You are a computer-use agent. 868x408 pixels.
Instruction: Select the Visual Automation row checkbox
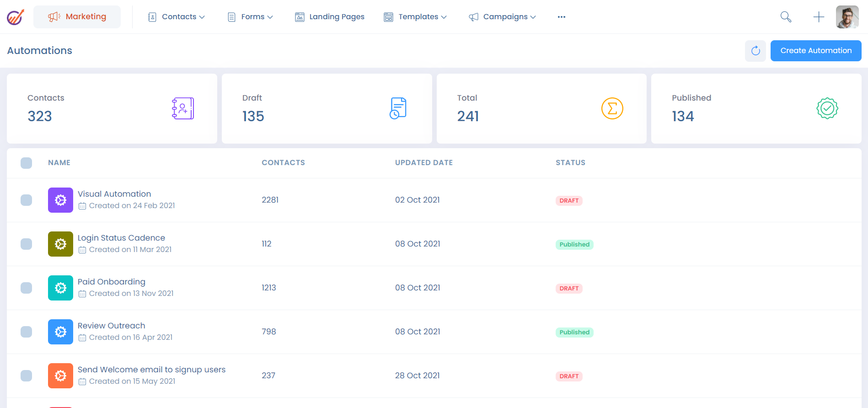pyautogui.click(x=26, y=200)
